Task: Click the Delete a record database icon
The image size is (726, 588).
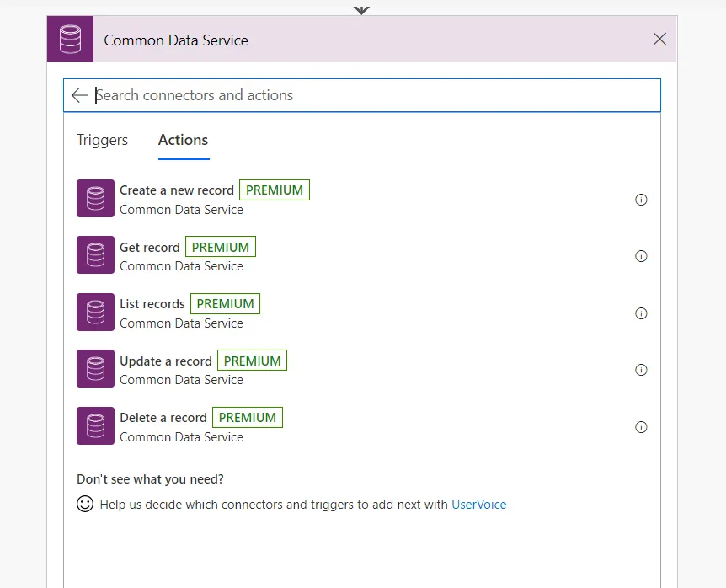Action: (x=95, y=426)
